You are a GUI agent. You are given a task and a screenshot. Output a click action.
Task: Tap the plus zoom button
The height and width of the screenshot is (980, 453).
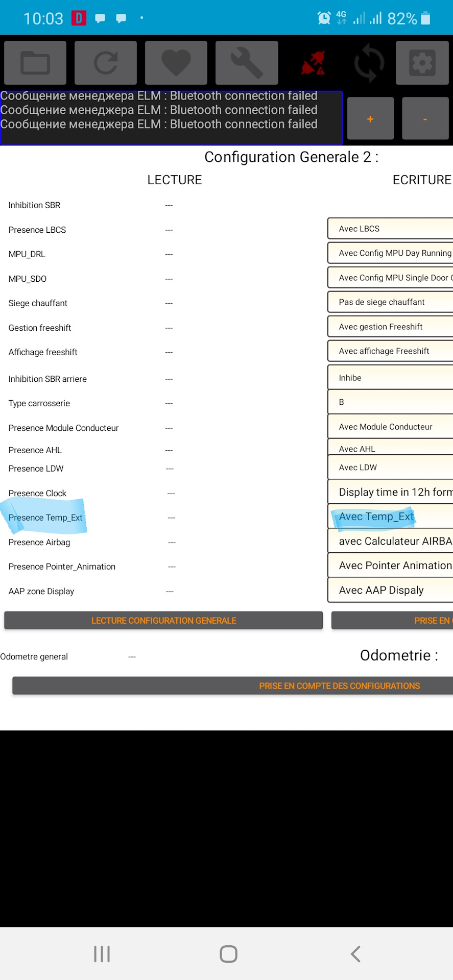coord(370,118)
